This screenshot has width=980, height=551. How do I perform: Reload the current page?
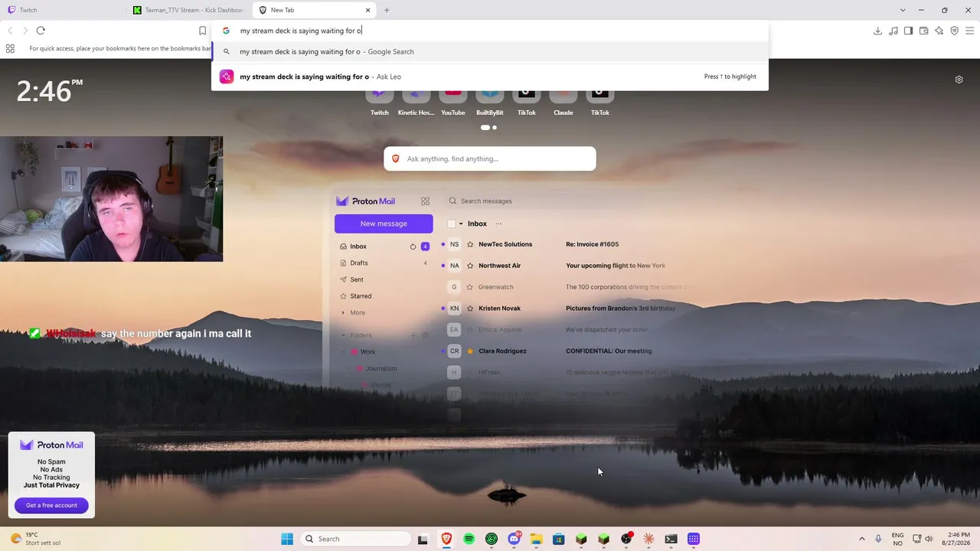pos(41,31)
